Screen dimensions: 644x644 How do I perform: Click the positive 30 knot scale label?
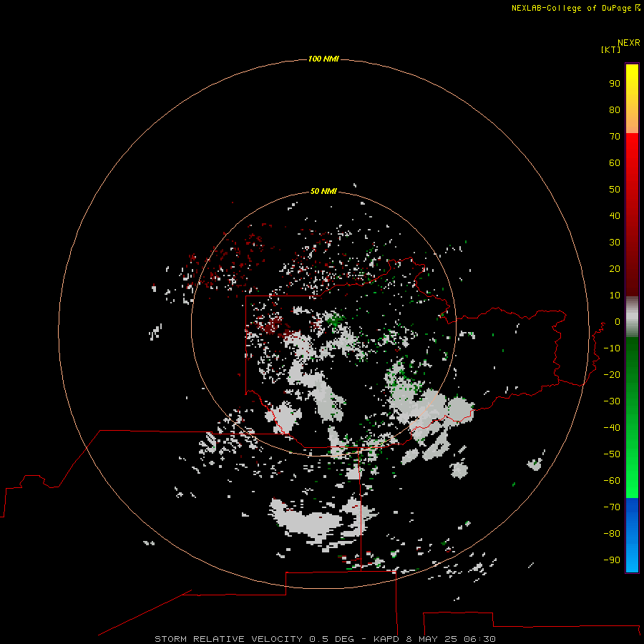[615, 243]
